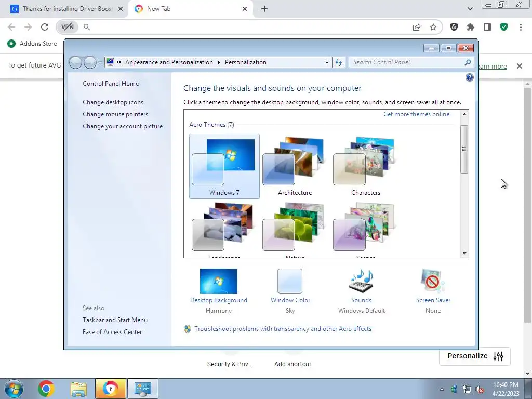Select the Architecture theme
Image resolution: width=532 pixels, height=399 pixels.
pyautogui.click(x=295, y=166)
